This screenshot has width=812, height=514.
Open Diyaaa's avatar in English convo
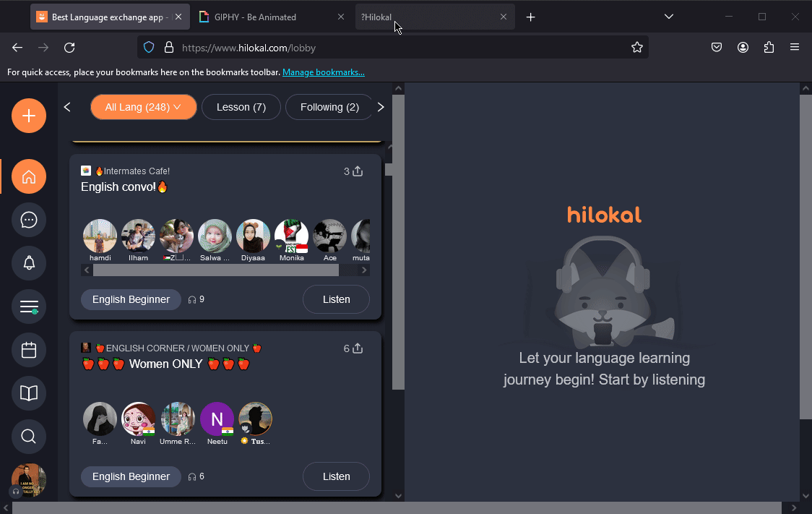(254, 236)
